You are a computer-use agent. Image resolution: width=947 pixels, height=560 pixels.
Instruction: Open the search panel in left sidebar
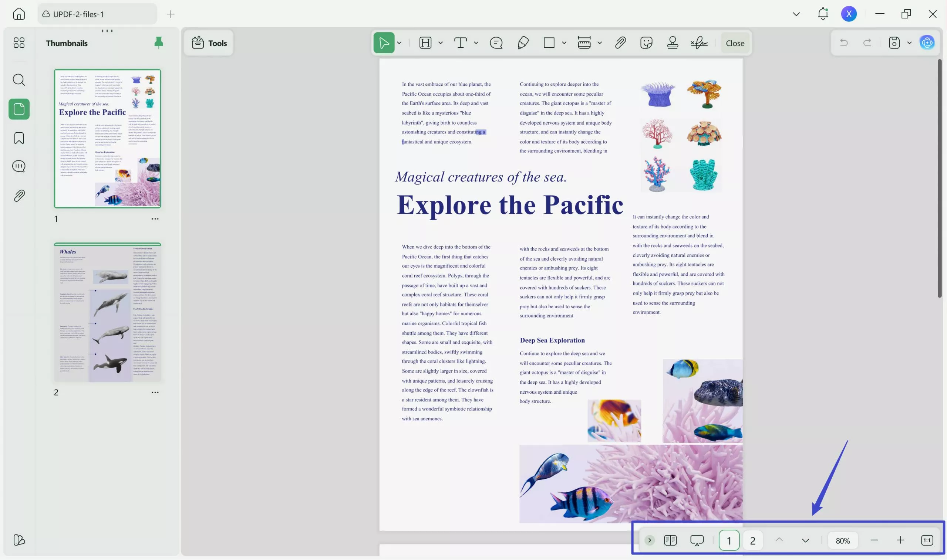[x=19, y=80]
